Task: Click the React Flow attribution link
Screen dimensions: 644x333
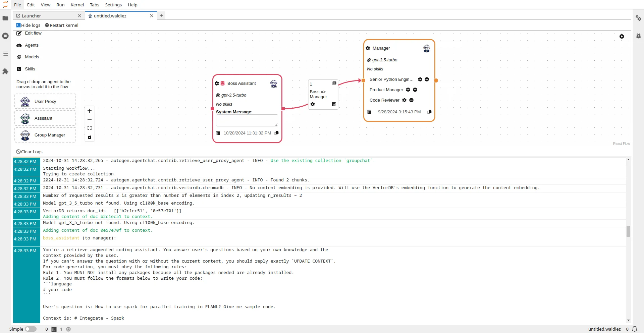Action: click(x=621, y=144)
